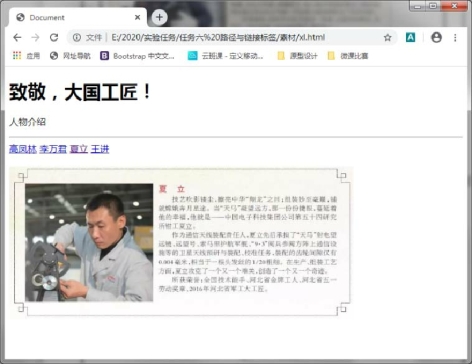
Task: Click the 人物介绍 text
Action: click(27, 122)
